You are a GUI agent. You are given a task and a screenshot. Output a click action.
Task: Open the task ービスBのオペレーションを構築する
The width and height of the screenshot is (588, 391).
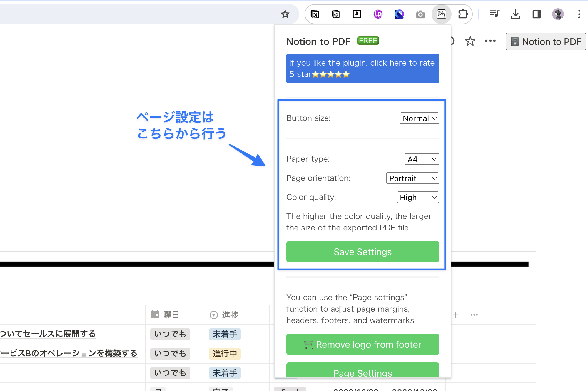(x=69, y=353)
